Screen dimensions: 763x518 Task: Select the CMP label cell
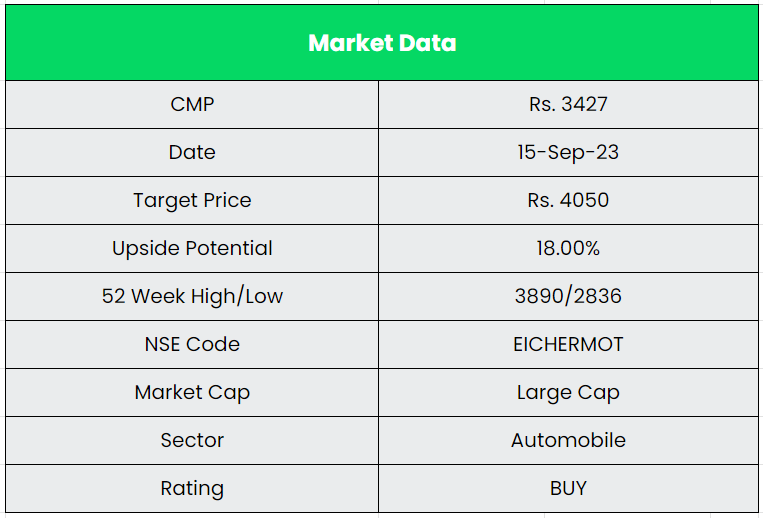[x=192, y=104]
